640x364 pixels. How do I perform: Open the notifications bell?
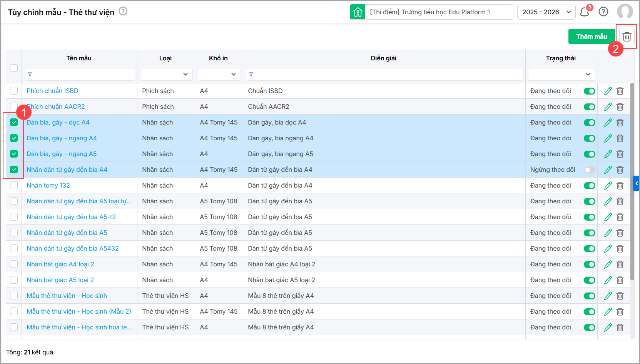(584, 12)
